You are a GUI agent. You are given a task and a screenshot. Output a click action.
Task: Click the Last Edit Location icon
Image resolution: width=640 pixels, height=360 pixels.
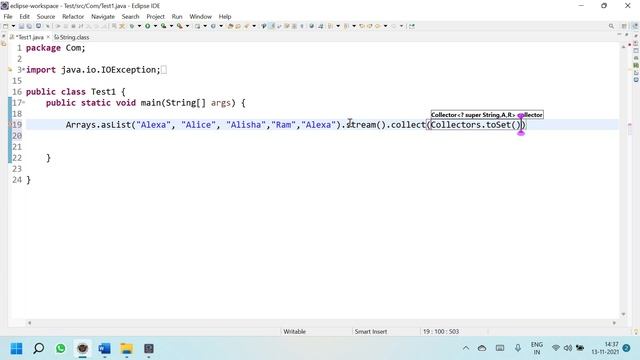(x=362, y=26)
